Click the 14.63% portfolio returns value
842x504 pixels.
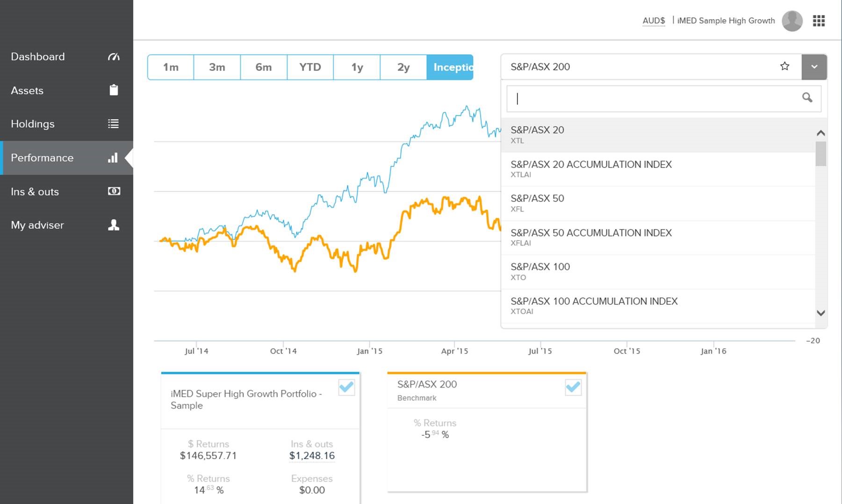209,490
